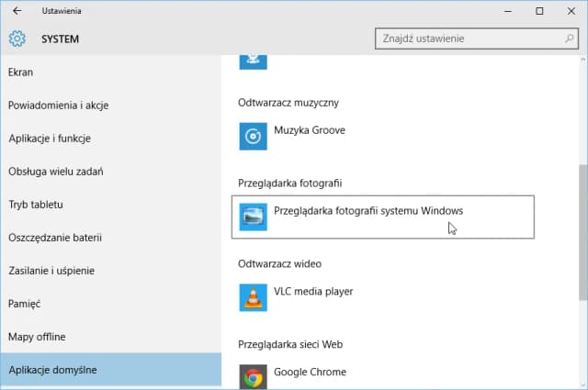Click the VLC media player cone icon
The width and height of the screenshot is (588, 390).
click(254, 296)
